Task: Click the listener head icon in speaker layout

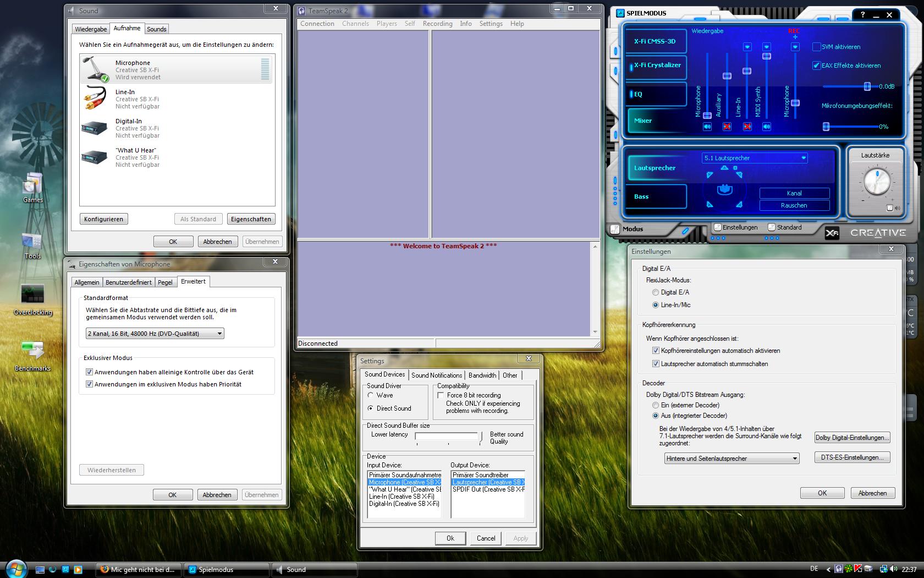Action: [x=725, y=190]
